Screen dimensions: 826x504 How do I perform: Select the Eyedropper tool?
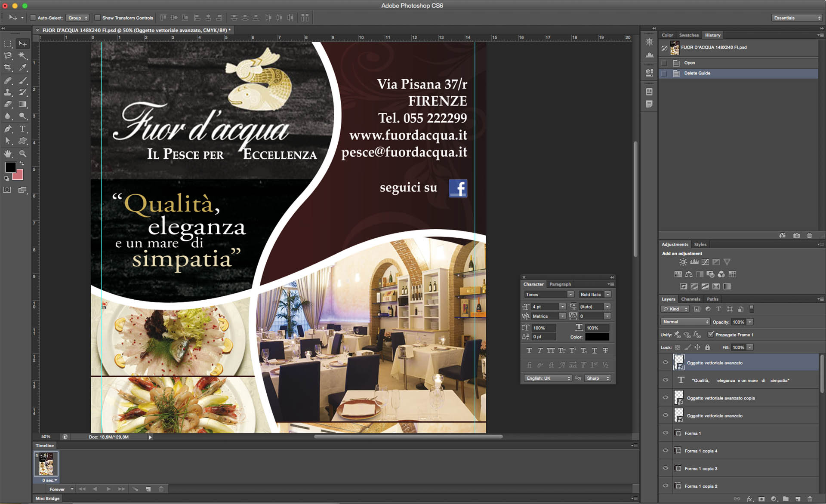[22, 68]
